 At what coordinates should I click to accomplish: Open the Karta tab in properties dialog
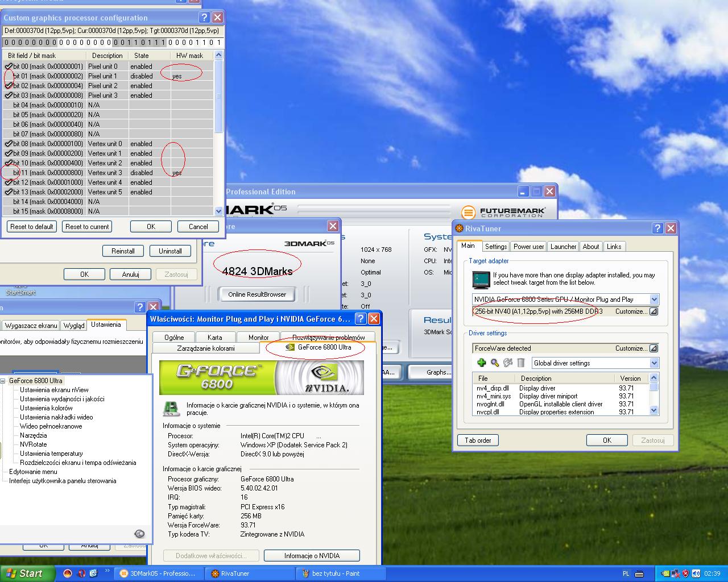point(215,338)
